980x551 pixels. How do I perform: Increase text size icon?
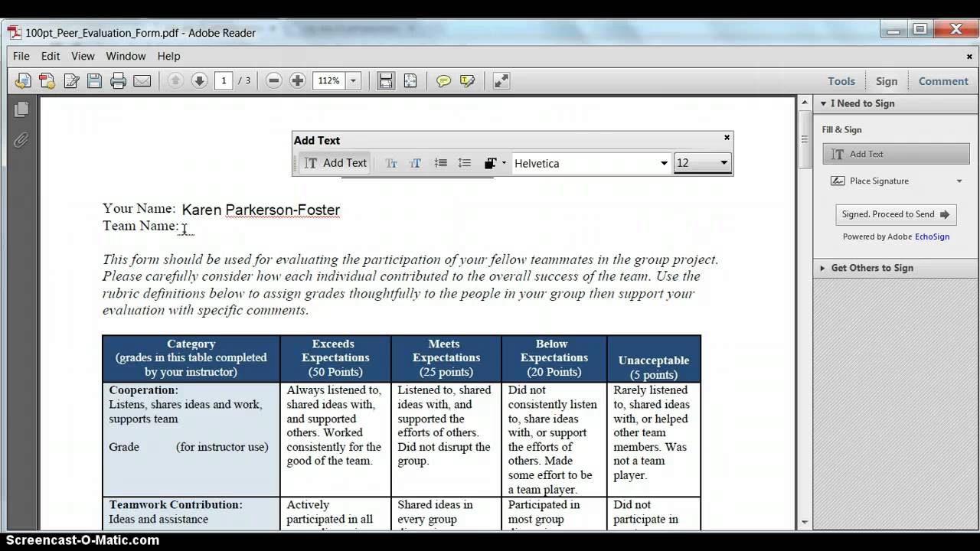coord(416,163)
